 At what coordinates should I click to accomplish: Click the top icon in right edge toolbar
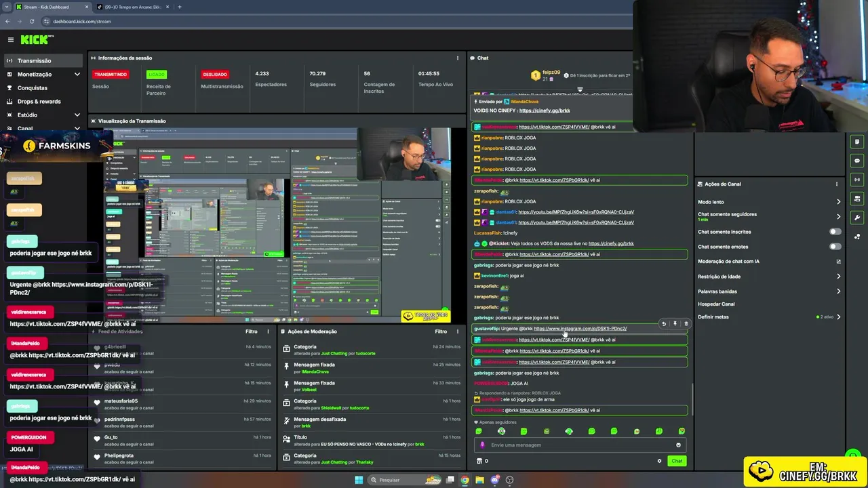[x=857, y=142]
